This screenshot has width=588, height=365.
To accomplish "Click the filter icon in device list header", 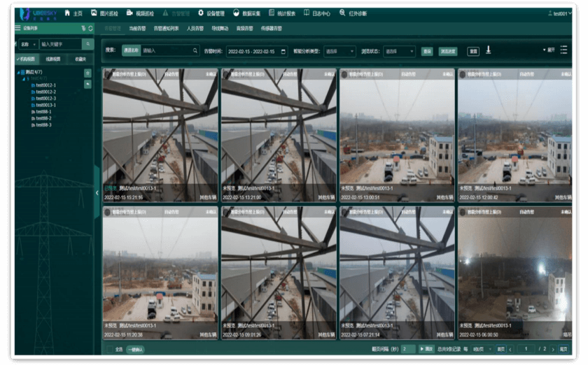I will (x=83, y=28).
